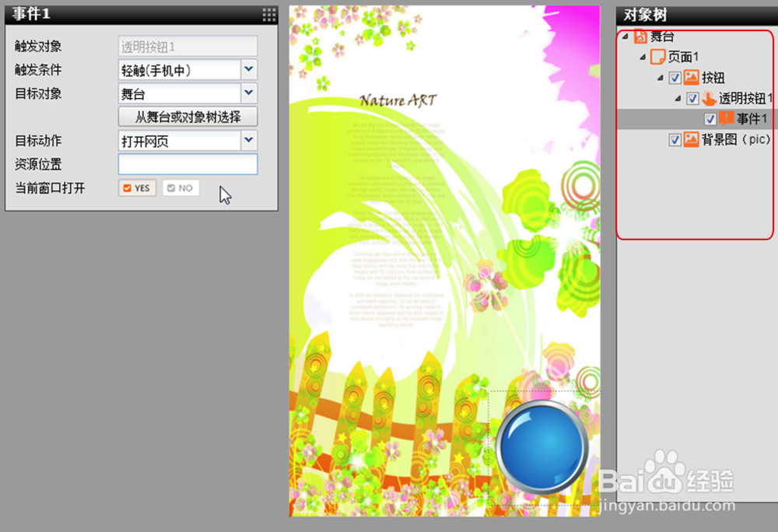Click the 事件1 panel title text

31,14
